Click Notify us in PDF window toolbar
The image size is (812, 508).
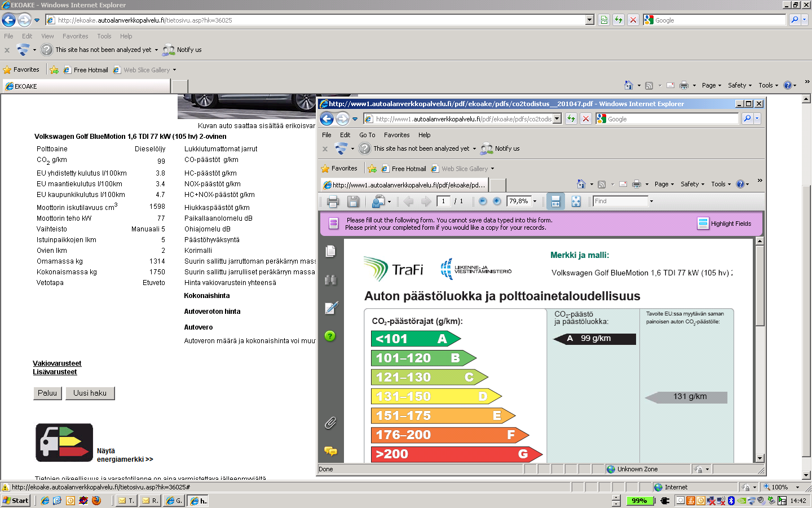point(501,148)
